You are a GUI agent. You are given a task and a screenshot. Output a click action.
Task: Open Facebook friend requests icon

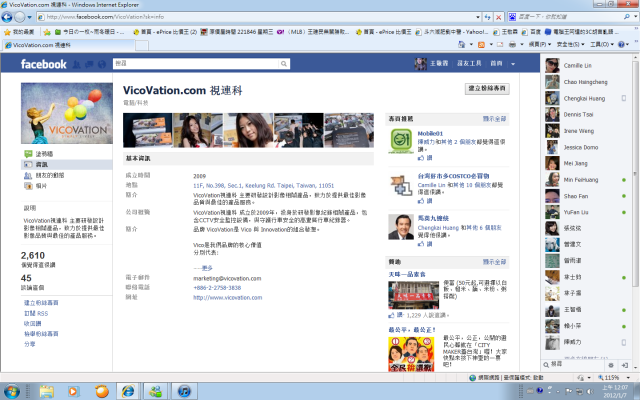click(x=76, y=64)
